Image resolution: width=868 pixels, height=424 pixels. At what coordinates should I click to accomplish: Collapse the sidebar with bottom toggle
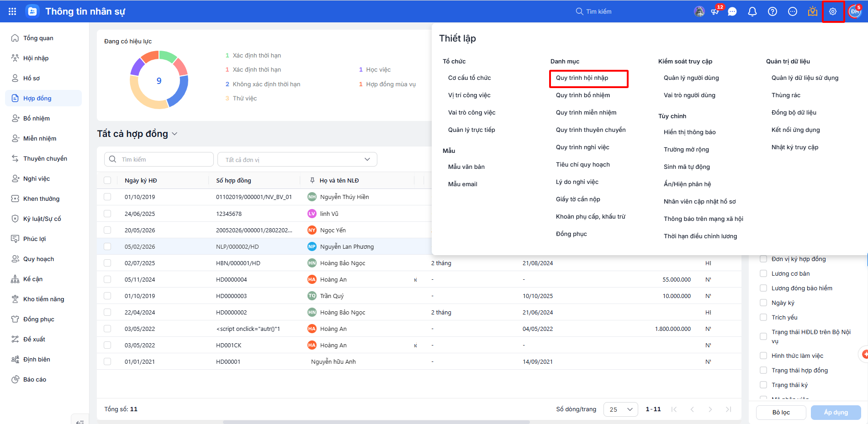coord(80,421)
